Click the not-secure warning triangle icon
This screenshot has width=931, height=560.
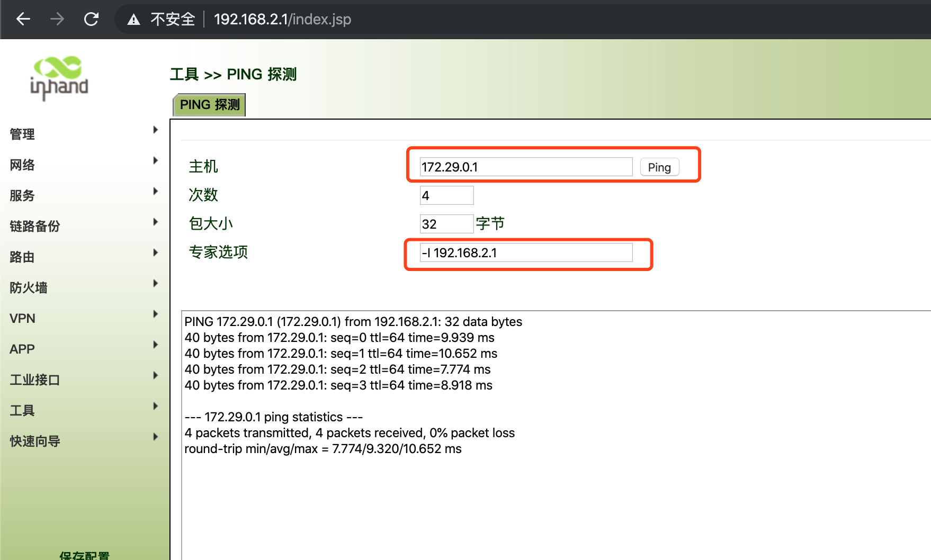point(133,20)
